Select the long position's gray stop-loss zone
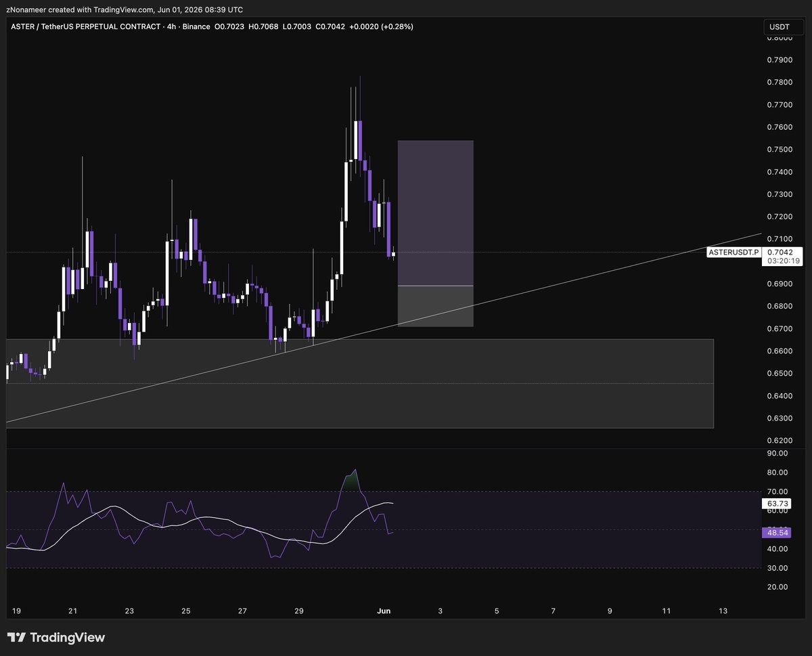 point(435,306)
